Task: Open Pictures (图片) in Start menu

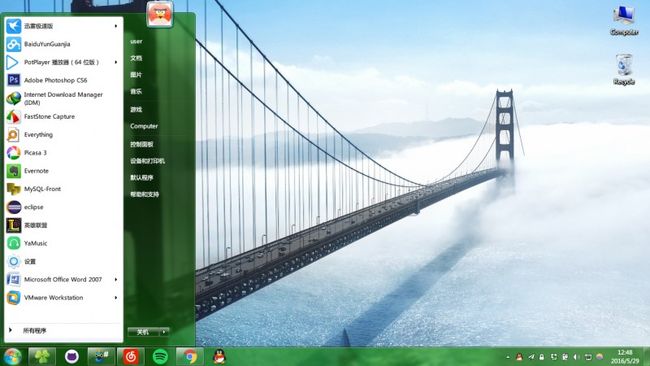Action: [x=136, y=75]
